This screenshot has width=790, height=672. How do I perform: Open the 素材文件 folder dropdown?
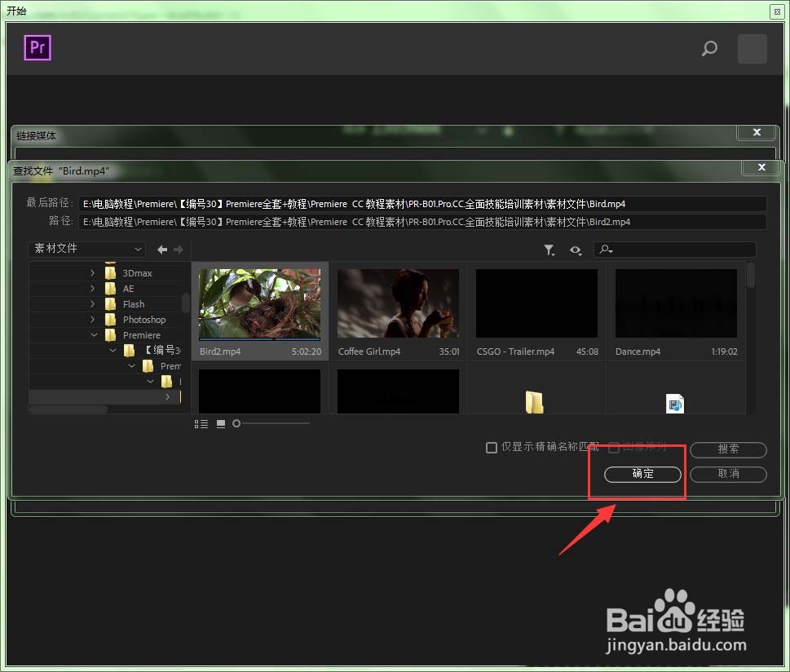(x=86, y=249)
